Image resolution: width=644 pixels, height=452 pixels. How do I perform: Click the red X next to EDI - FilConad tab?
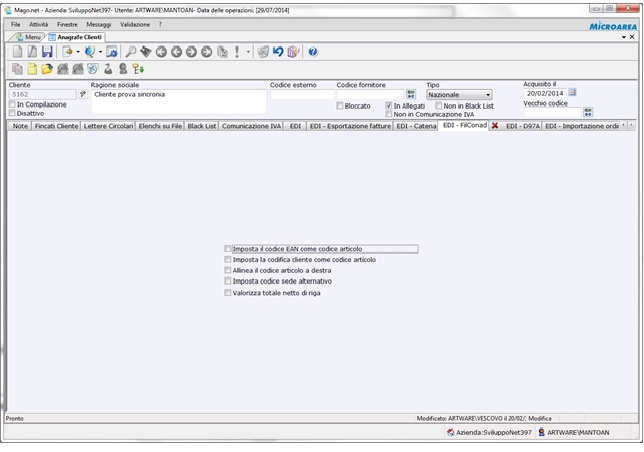point(495,127)
